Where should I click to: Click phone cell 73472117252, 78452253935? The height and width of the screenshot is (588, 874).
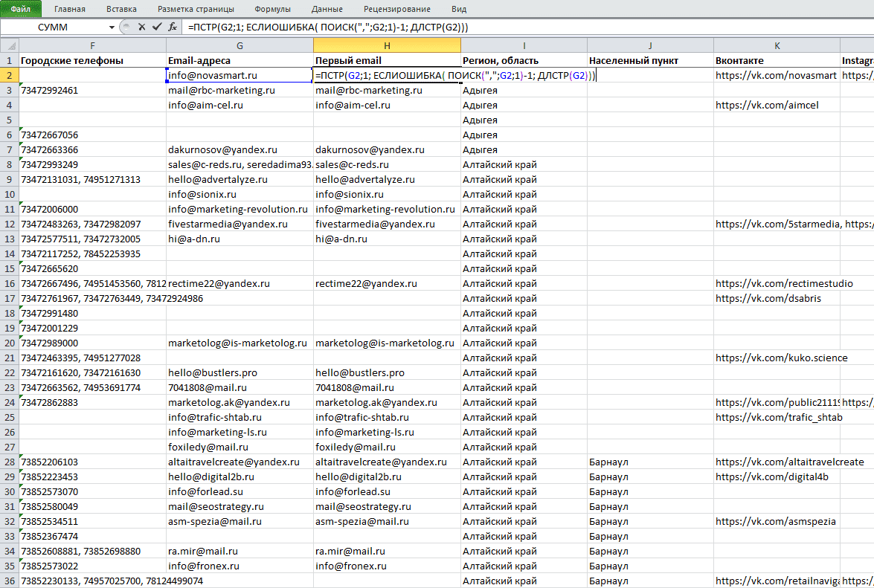coord(92,254)
